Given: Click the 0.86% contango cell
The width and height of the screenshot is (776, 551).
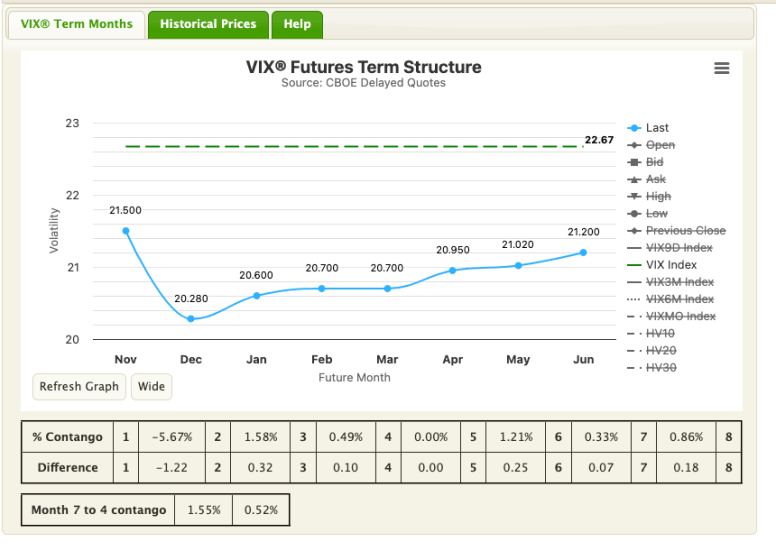Looking at the screenshot, I should point(686,437).
